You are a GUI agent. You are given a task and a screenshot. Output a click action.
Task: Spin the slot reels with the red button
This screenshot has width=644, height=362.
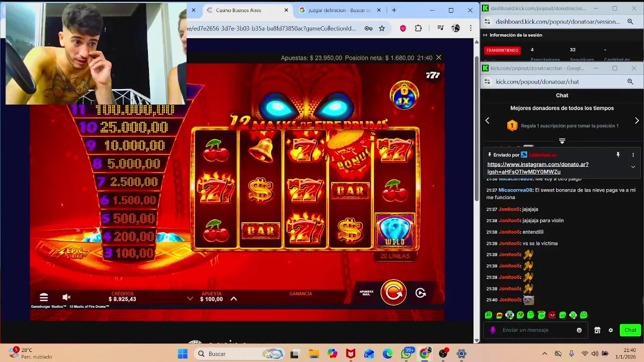(393, 292)
